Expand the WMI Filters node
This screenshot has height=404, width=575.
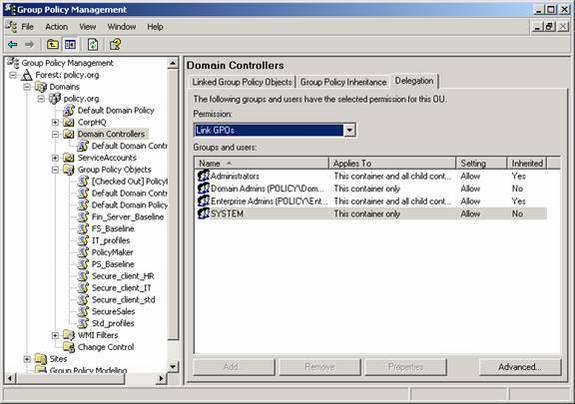click(55, 335)
